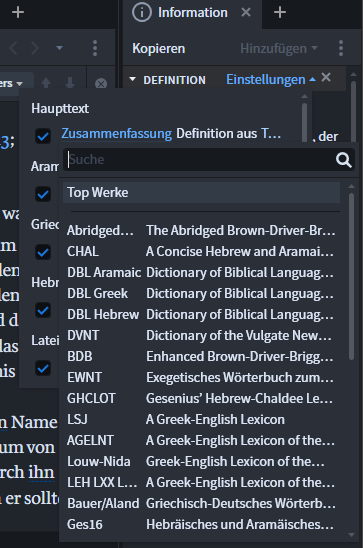The width and height of the screenshot is (363, 548).
Task: Close the Definition section with X
Action: 326,77
